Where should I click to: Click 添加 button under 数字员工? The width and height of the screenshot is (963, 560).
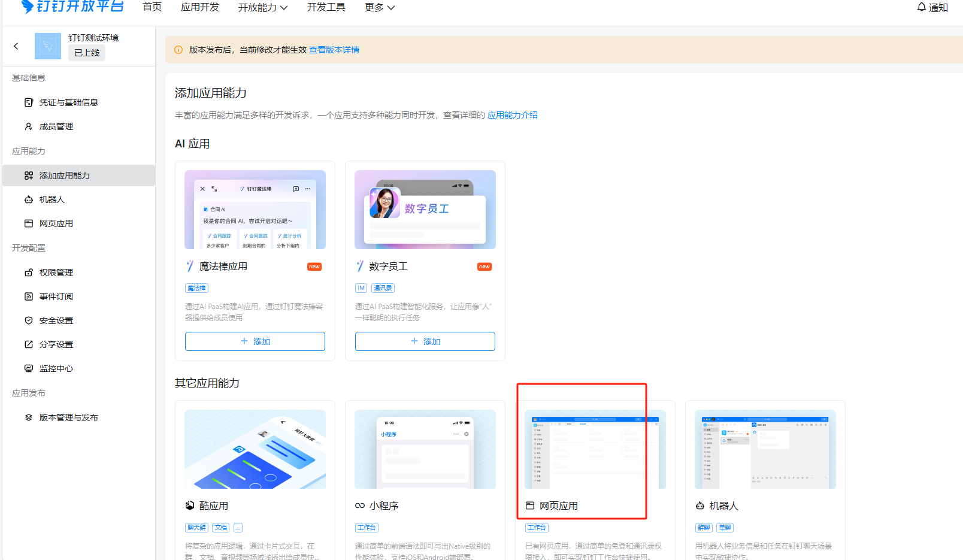pyautogui.click(x=425, y=341)
